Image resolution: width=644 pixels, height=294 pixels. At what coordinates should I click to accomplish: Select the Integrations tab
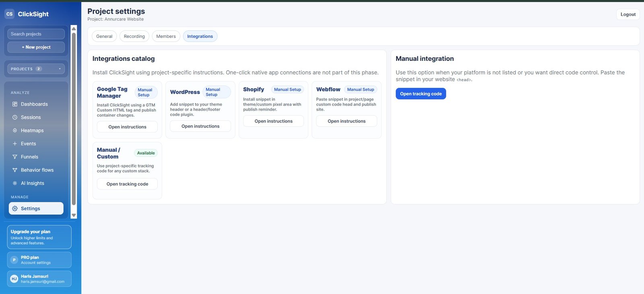200,36
